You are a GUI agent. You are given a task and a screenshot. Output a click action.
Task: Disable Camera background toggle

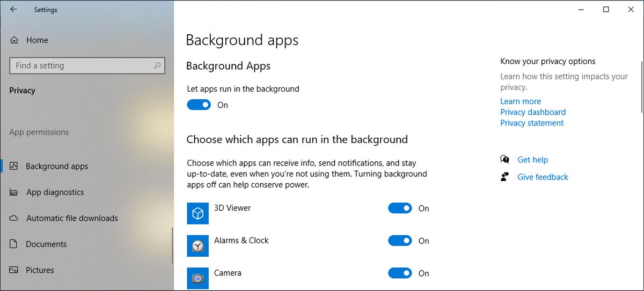(x=400, y=273)
